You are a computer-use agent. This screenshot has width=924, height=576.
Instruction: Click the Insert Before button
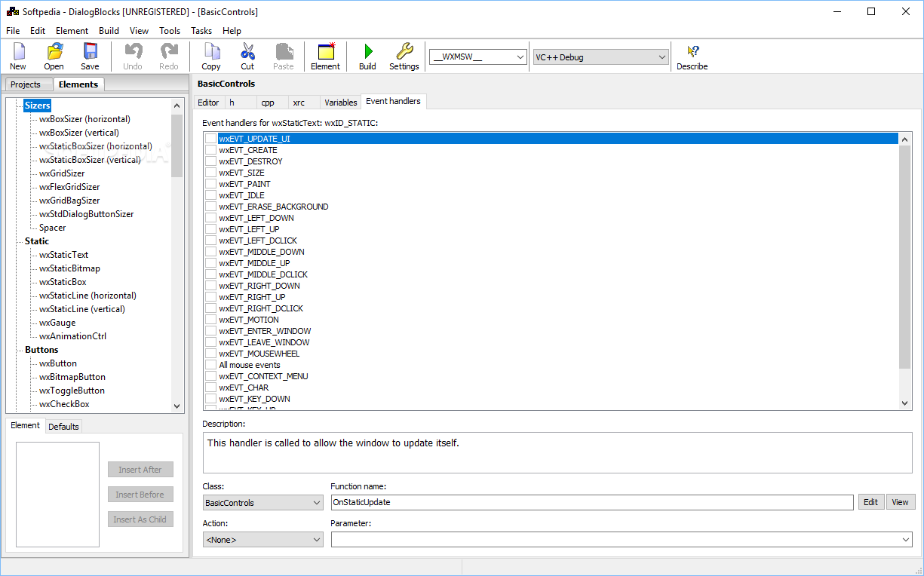coord(140,495)
